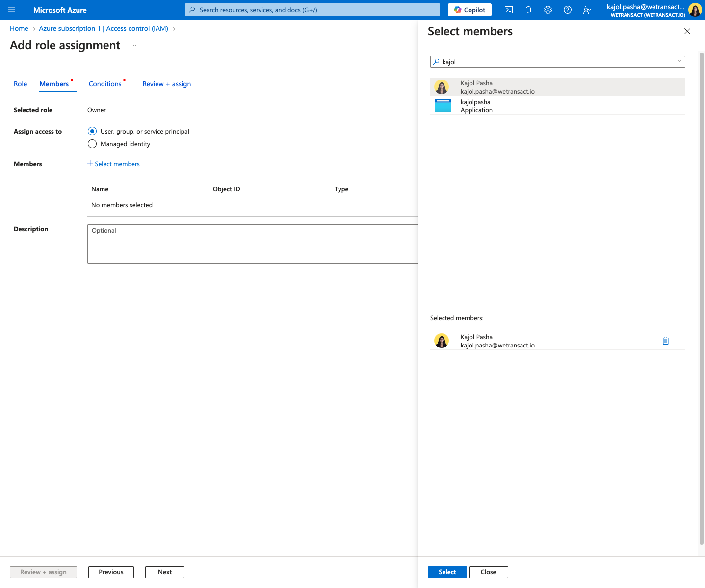This screenshot has width=705, height=588.
Task: Select User, group, or service principal option
Action: 92,131
